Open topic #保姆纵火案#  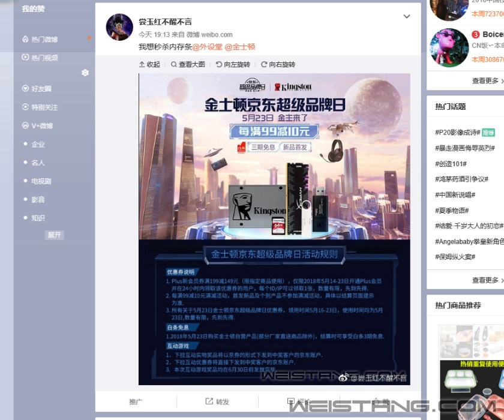tap(455, 256)
